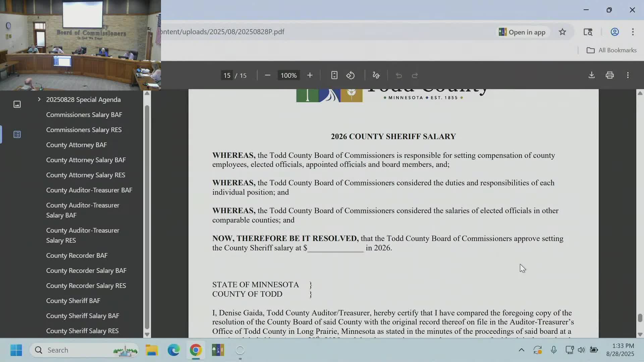
Task: Mute the speaker in the system tray
Action: pyautogui.click(x=581, y=350)
